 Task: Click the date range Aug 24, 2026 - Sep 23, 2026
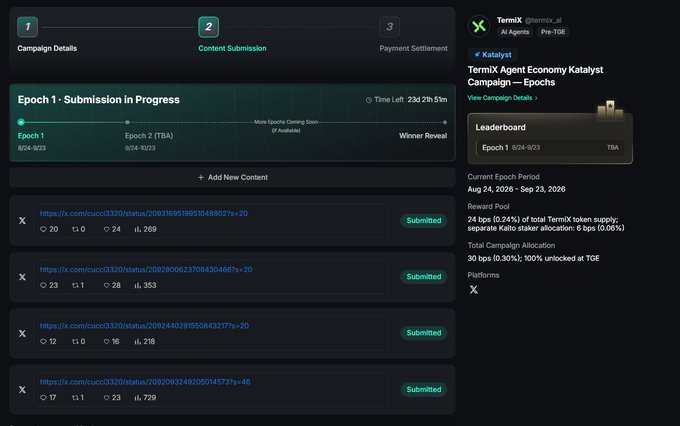pos(516,189)
